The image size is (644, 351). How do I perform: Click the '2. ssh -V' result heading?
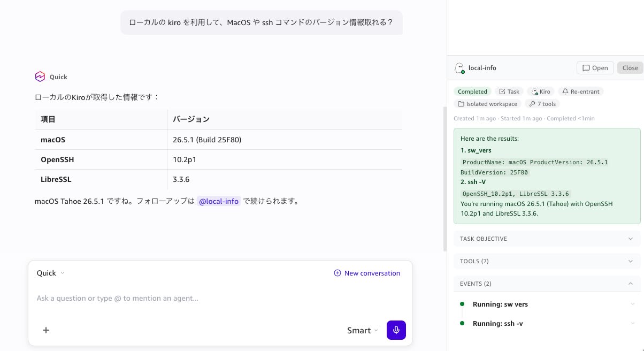[473, 182]
